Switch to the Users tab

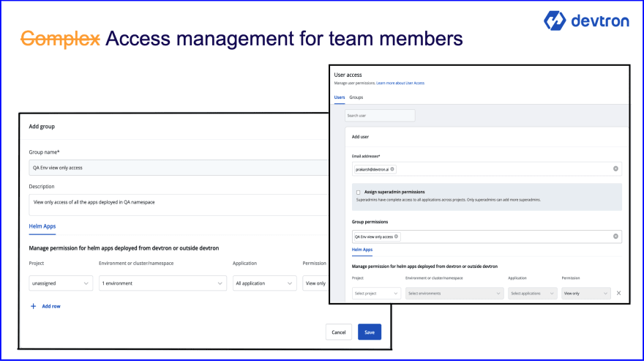click(340, 97)
